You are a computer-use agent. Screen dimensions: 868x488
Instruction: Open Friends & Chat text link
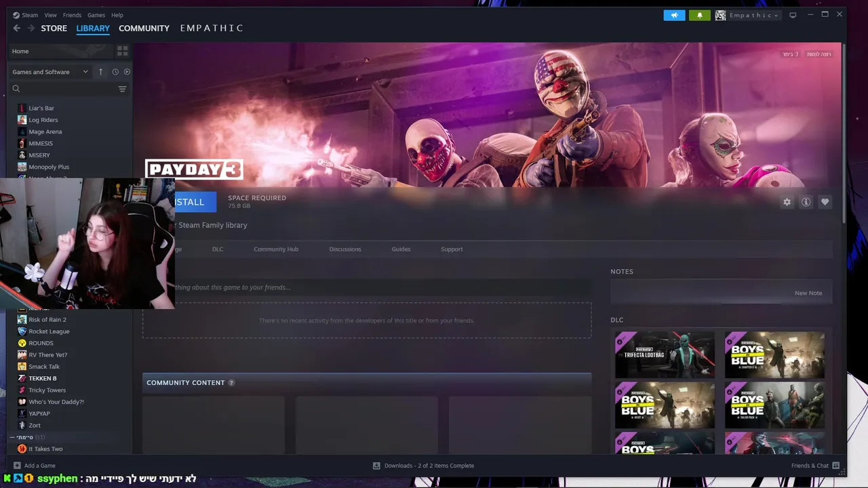pyautogui.click(x=810, y=466)
